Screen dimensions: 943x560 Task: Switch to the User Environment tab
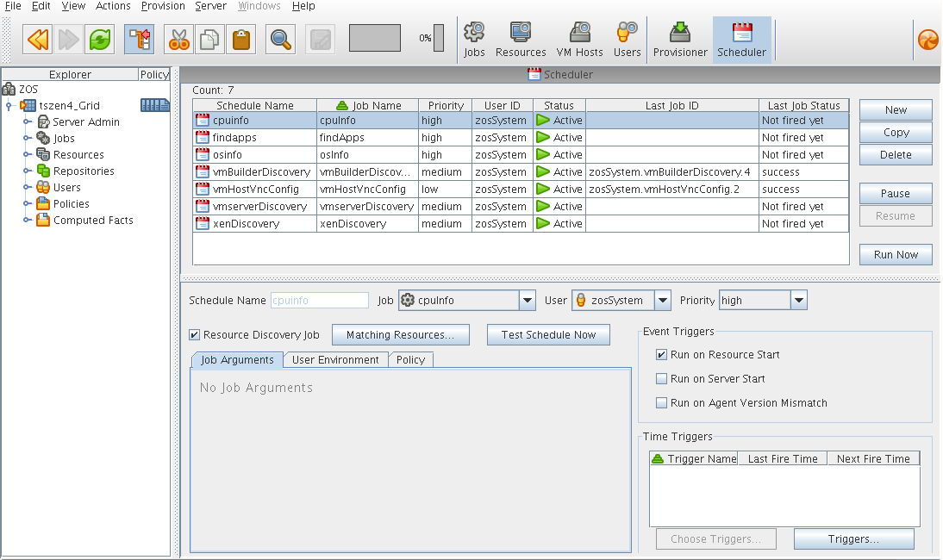pos(335,360)
